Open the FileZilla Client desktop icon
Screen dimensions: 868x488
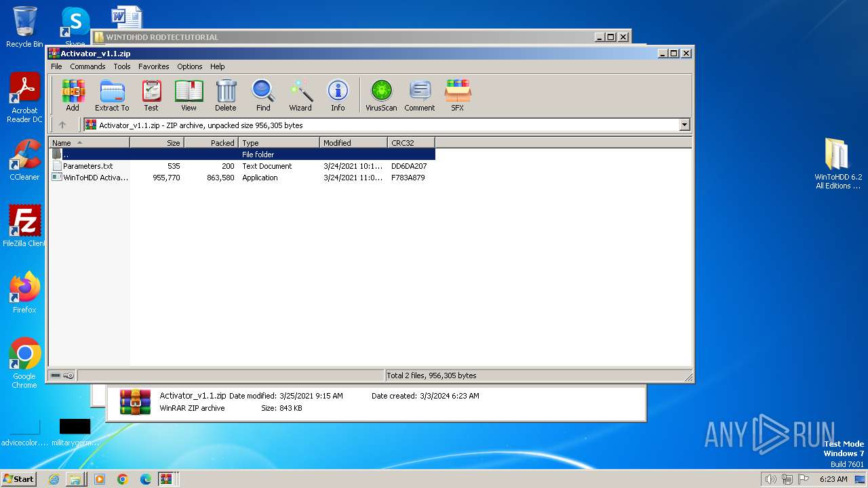pyautogui.click(x=24, y=226)
